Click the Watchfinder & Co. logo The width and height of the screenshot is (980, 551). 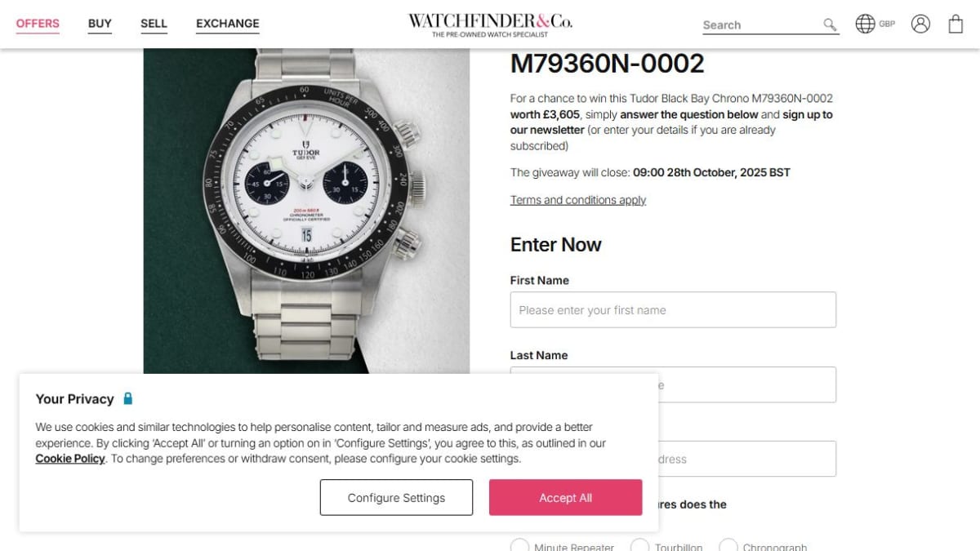tap(490, 24)
